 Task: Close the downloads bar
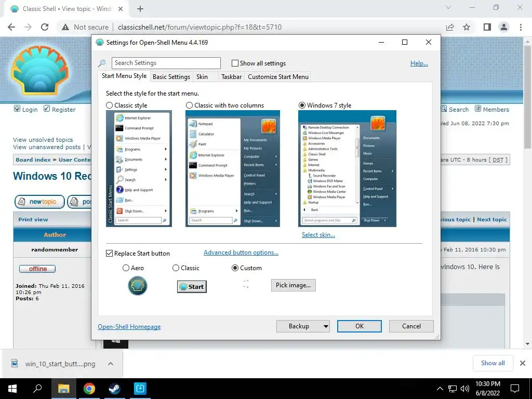(x=523, y=363)
